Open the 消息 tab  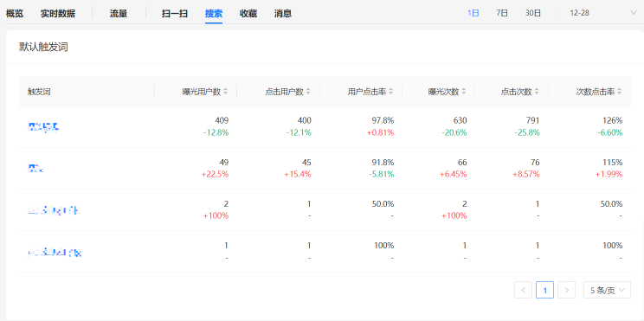[283, 14]
